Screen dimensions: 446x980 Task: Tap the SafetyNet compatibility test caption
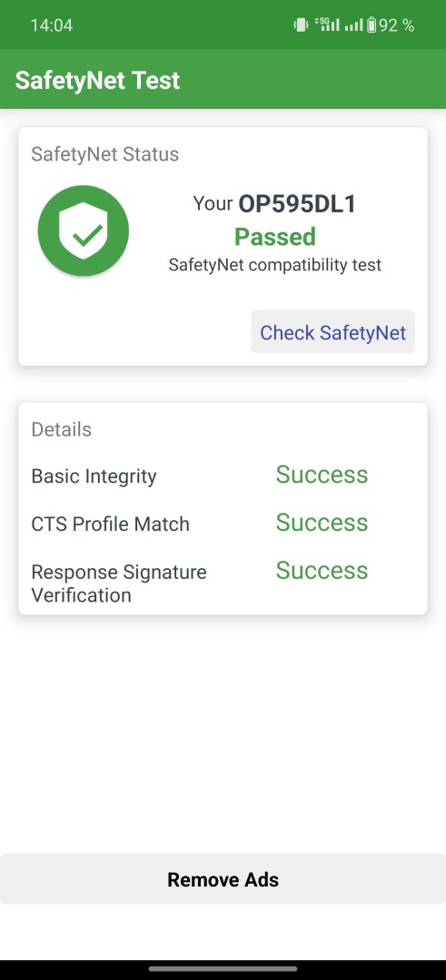tap(275, 265)
